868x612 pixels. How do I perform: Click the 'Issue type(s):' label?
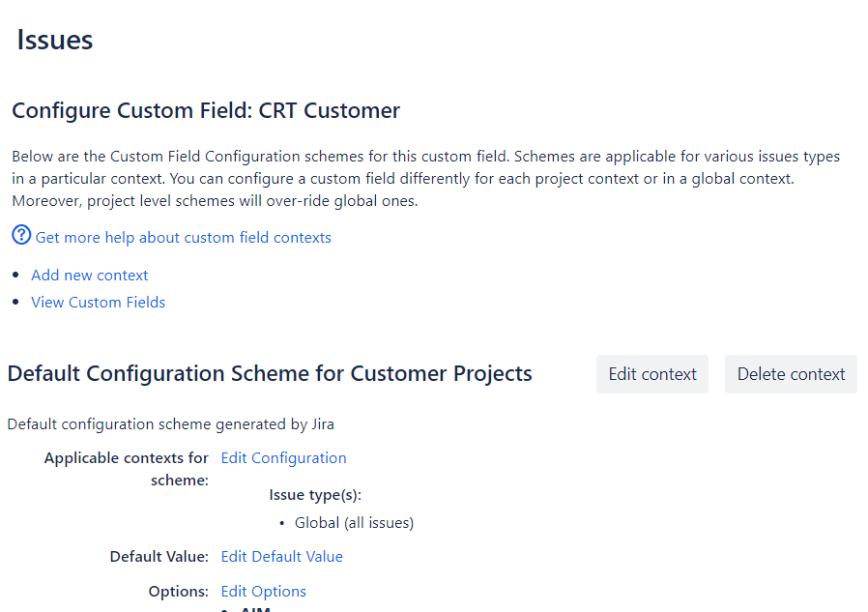[315, 495]
